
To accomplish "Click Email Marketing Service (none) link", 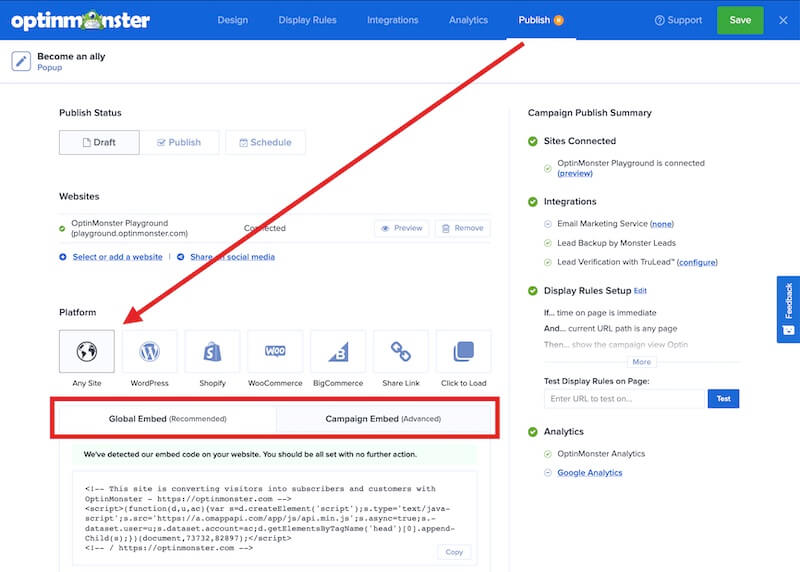I will [x=662, y=224].
